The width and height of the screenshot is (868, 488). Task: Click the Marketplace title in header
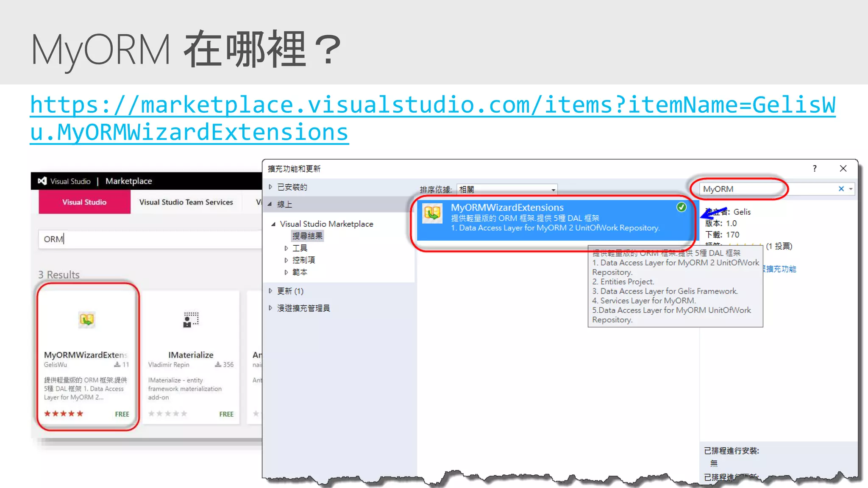point(129,181)
